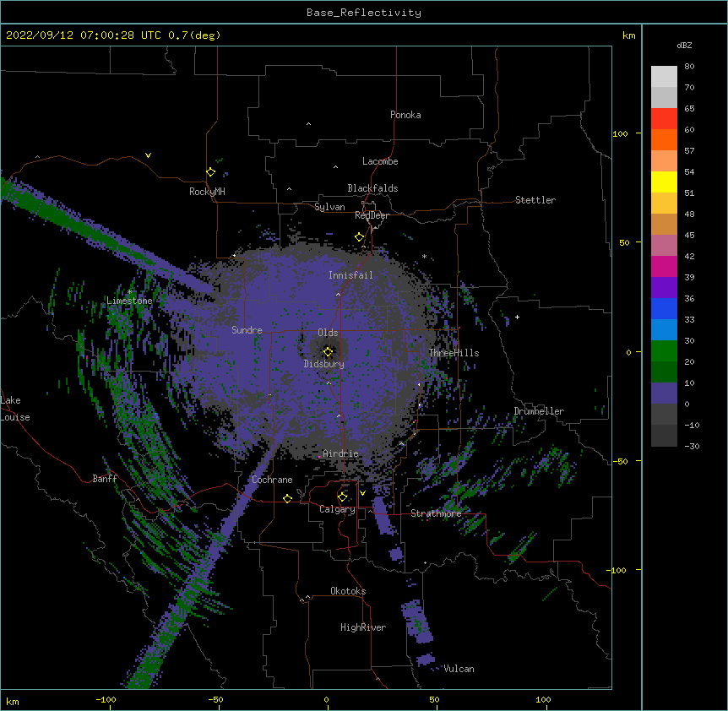Click the Innisfail city label
This screenshot has height=711, width=728.
click(x=350, y=275)
